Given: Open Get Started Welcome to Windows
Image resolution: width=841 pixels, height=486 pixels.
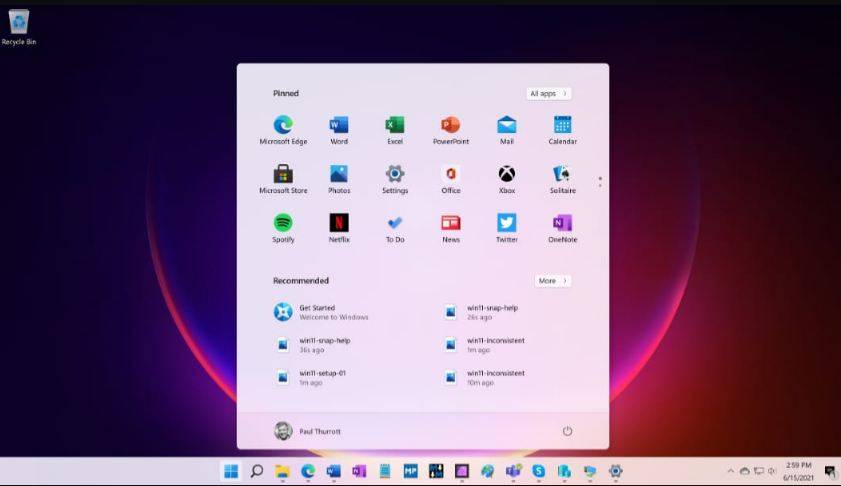Looking at the screenshot, I should click(321, 312).
